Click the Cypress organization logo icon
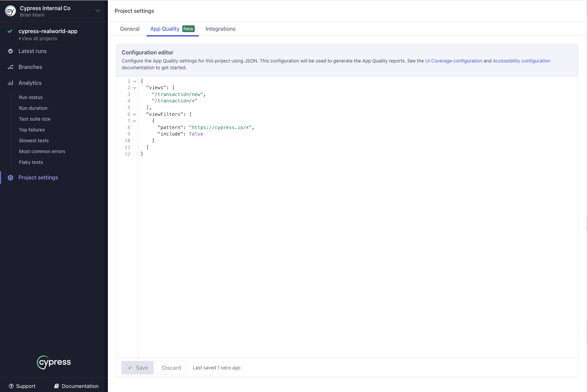 [x=10, y=11]
